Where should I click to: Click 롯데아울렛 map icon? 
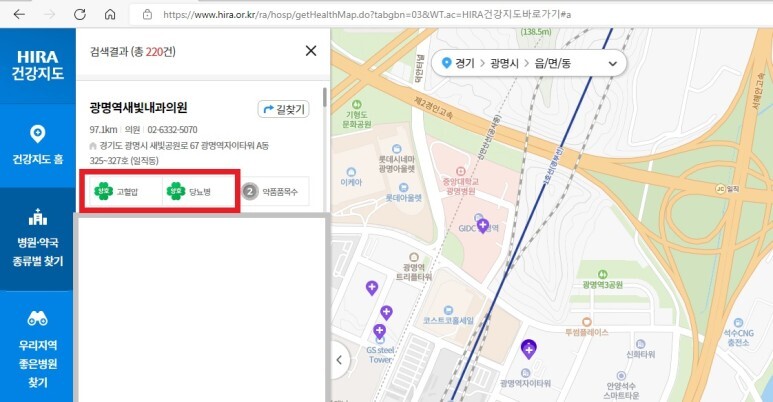pyautogui.click(x=403, y=187)
